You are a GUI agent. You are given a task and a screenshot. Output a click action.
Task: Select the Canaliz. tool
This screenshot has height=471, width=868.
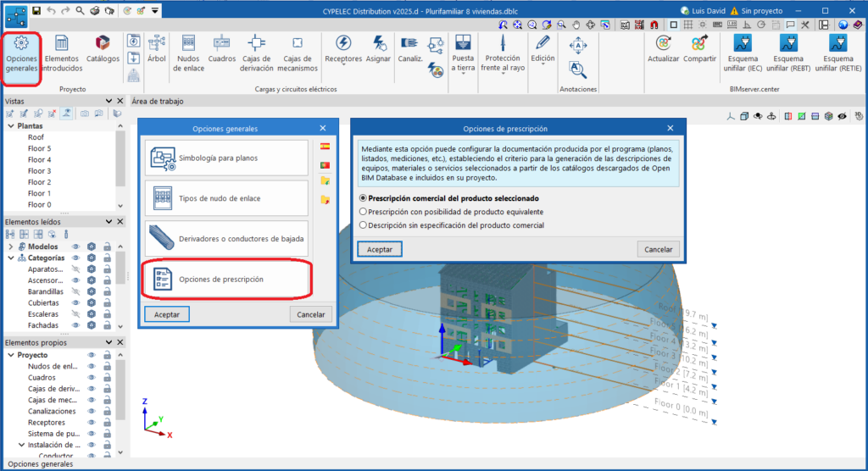point(409,50)
